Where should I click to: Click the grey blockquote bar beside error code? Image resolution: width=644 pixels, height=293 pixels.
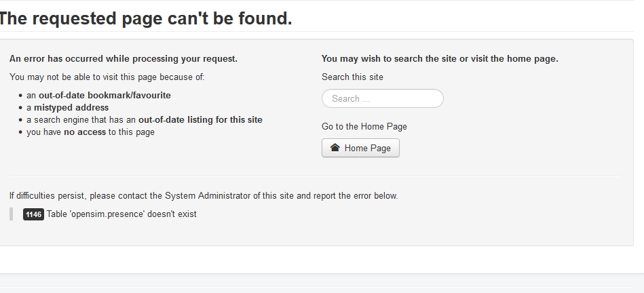tap(11, 214)
